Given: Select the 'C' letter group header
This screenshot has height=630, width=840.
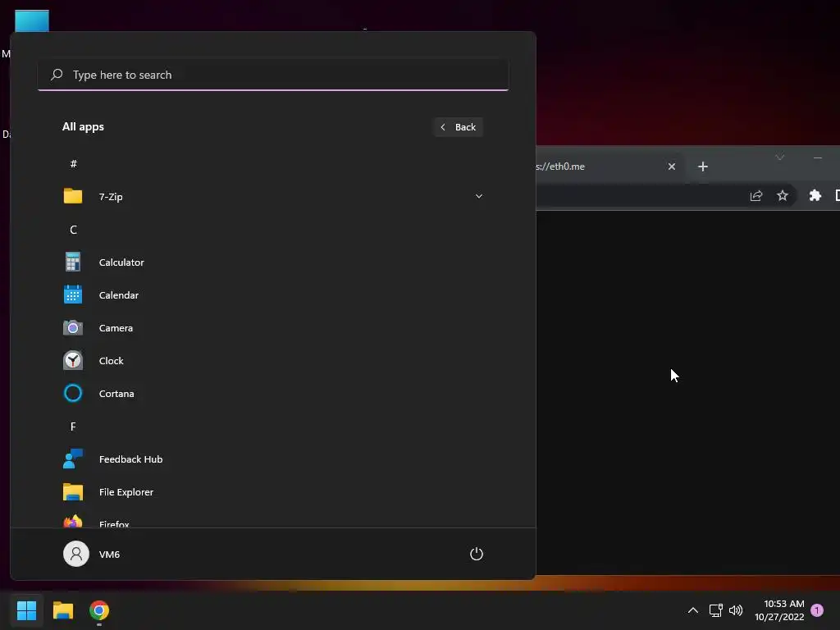Looking at the screenshot, I should pyautogui.click(x=73, y=230).
